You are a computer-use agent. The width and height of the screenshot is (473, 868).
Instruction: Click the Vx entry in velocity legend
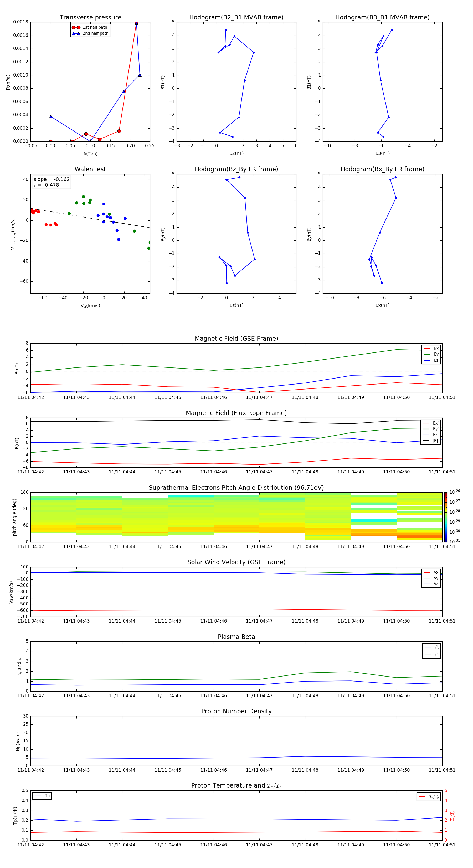pyautogui.click(x=431, y=572)
